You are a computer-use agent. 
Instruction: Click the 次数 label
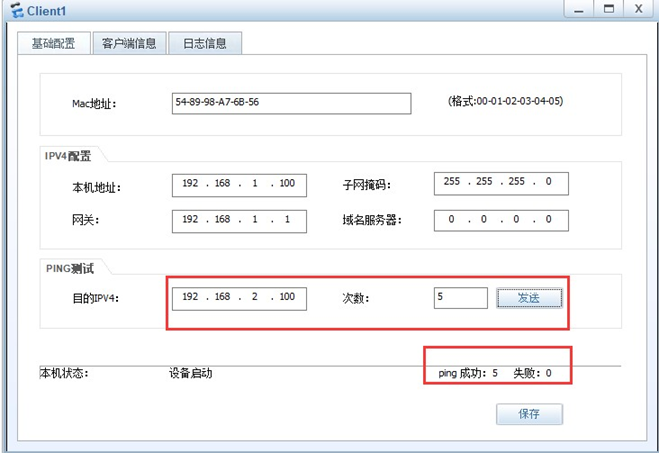click(x=356, y=298)
